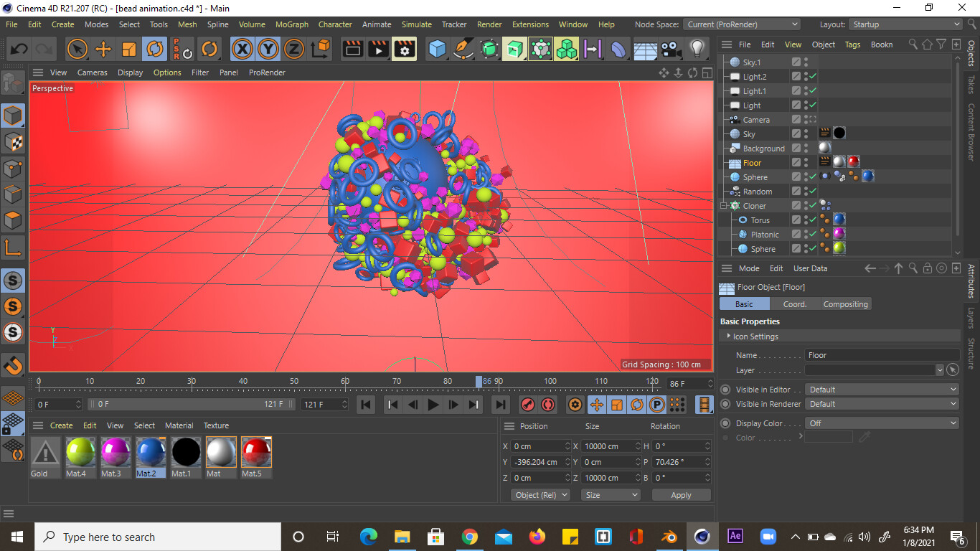Viewport: 980px width, 551px height.
Task: Lock the Z axis in the toolbar
Action: point(295,50)
